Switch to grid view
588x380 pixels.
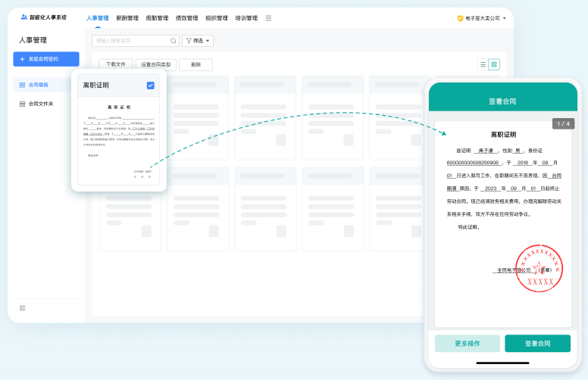pyautogui.click(x=494, y=64)
